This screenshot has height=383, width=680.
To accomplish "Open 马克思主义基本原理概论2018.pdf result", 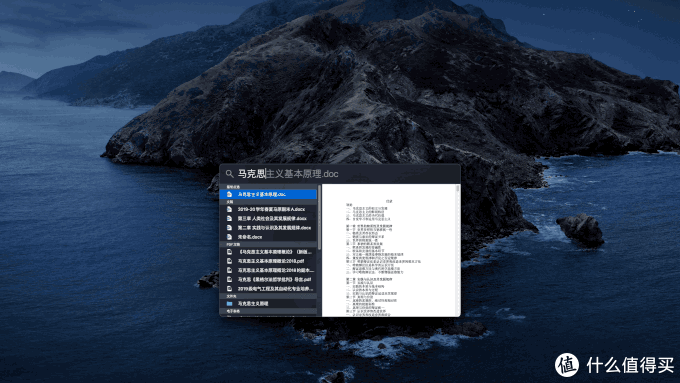I will coord(268,261).
